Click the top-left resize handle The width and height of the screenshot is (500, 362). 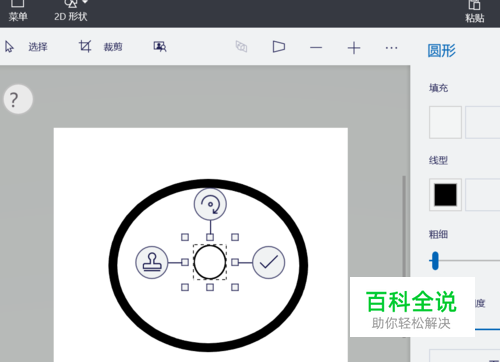pyautogui.click(x=185, y=237)
